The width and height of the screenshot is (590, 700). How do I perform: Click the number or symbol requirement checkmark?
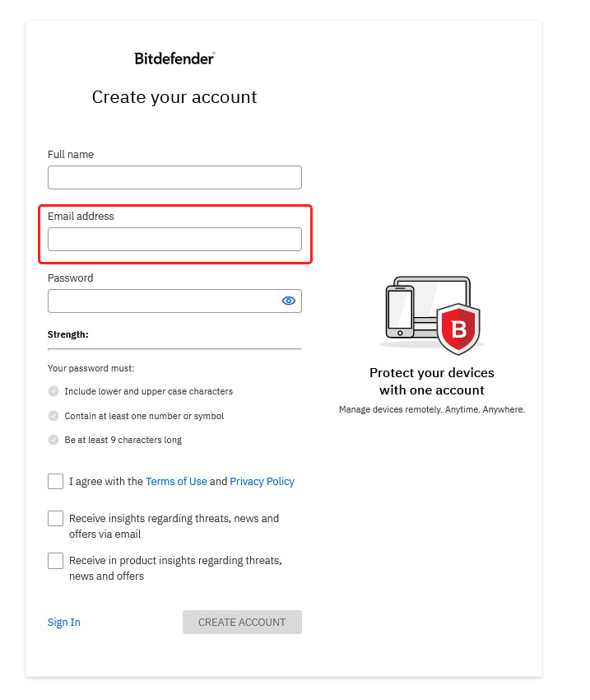click(x=53, y=416)
